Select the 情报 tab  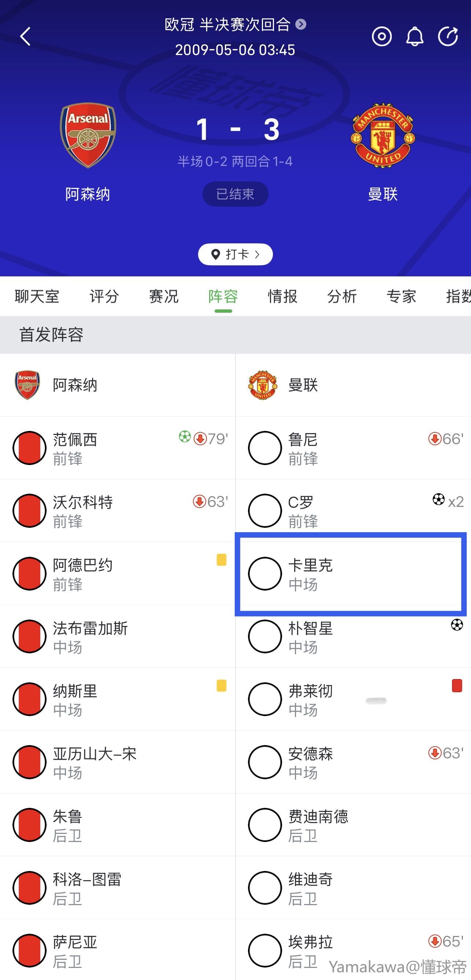pyautogui.click(x=282, y=296)
